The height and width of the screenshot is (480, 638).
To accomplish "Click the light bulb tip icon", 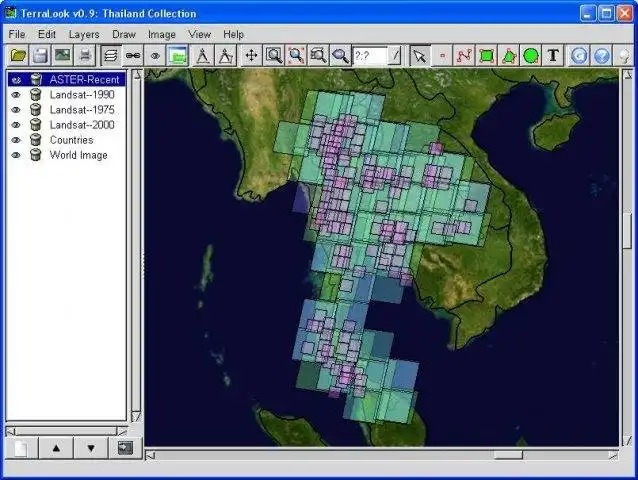I will [x=624, y=56].
